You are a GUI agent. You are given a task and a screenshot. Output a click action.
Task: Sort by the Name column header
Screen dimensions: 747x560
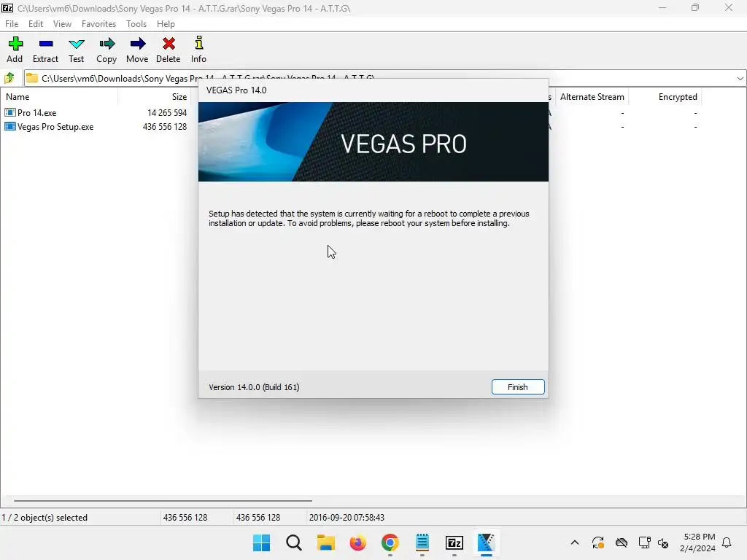pyautogui.click(x=18, y=97)
